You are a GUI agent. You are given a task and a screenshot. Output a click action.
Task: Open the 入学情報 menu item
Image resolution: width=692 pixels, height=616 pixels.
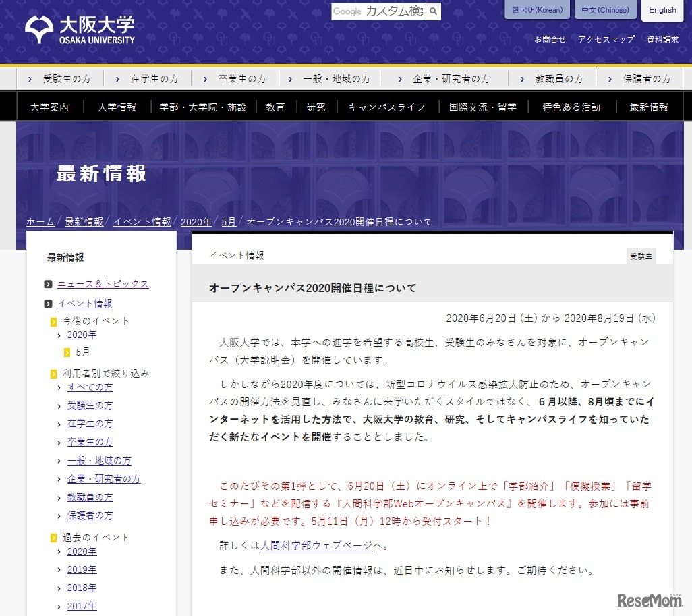tap(117, 106)
